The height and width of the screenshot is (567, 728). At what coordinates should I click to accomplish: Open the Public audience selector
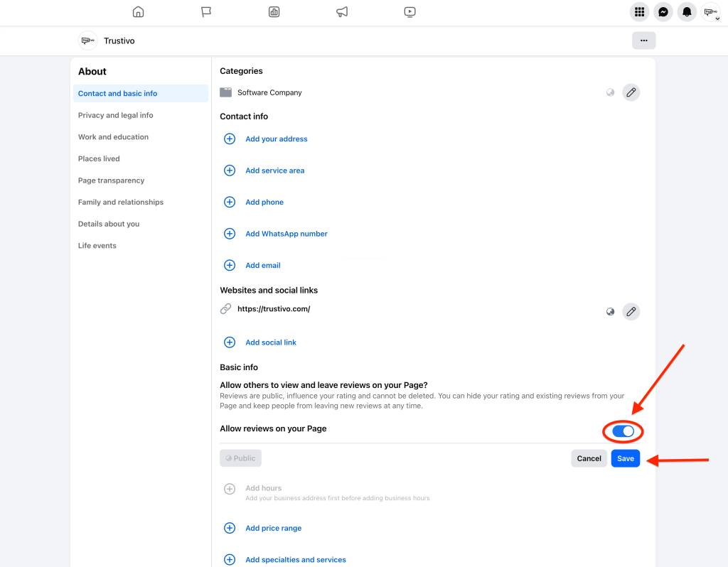[240, 458]
